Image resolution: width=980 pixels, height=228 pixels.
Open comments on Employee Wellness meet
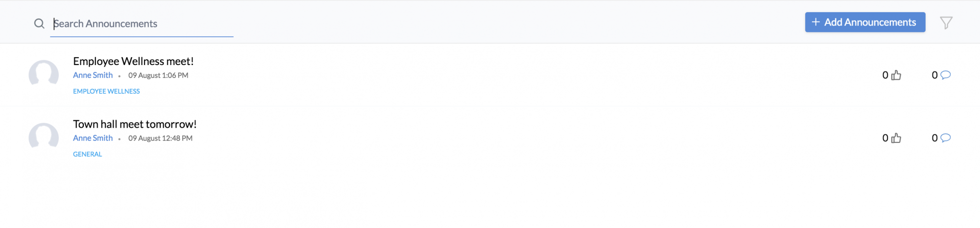pos(946,75)
